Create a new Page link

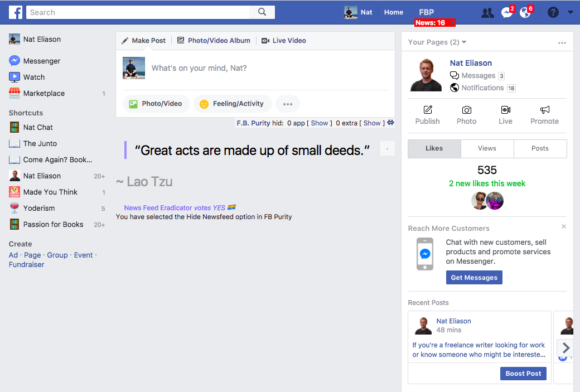(32, 255)
